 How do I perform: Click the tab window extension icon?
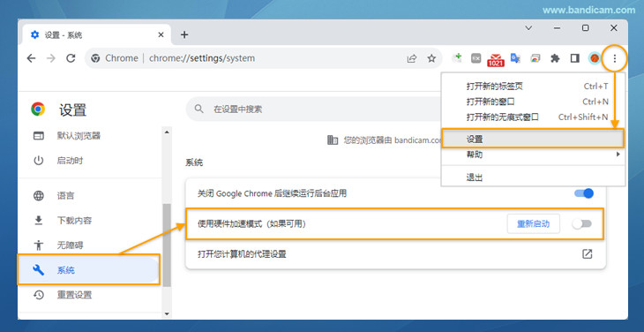coord(535,58)
